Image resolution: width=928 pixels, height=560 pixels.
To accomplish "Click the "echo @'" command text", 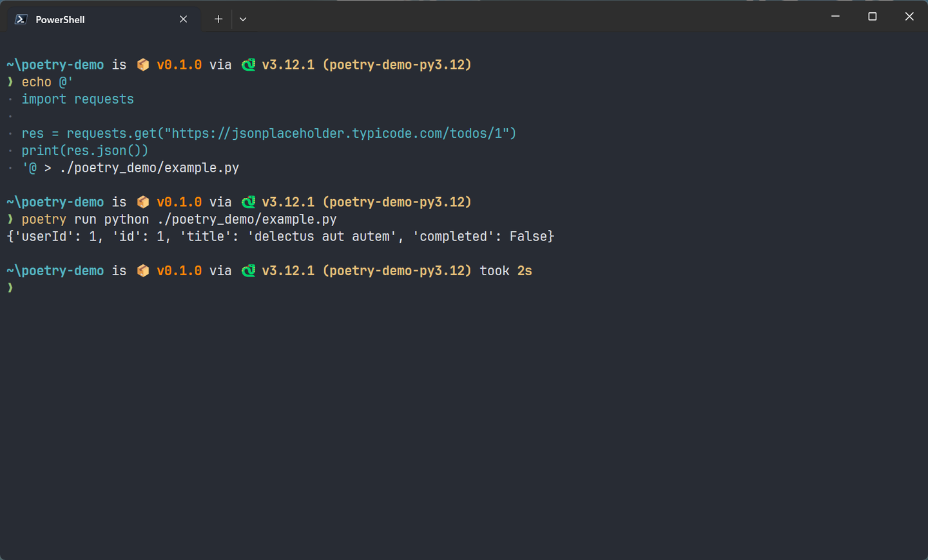I will [47, 82].
